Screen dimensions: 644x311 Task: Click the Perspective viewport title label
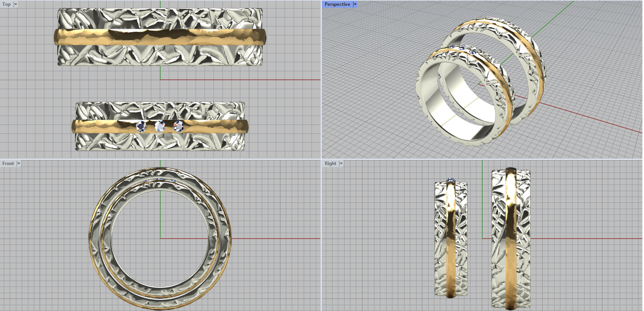[337, 4]
